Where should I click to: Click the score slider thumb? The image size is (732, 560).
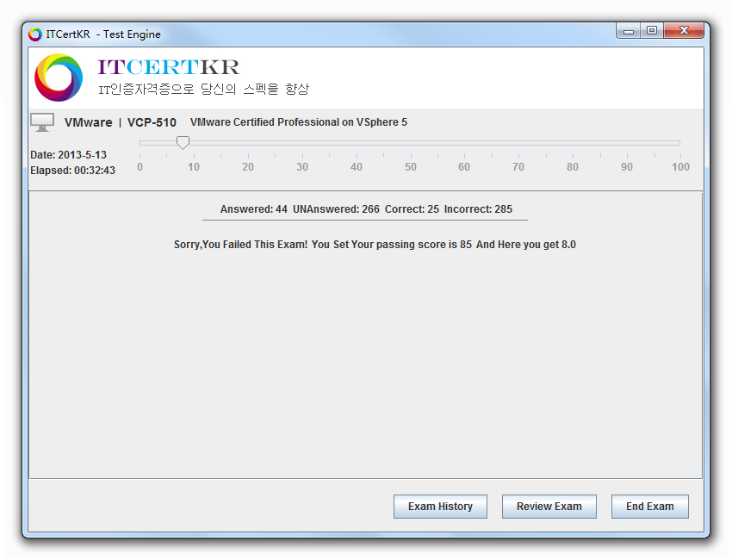point(183,142)
